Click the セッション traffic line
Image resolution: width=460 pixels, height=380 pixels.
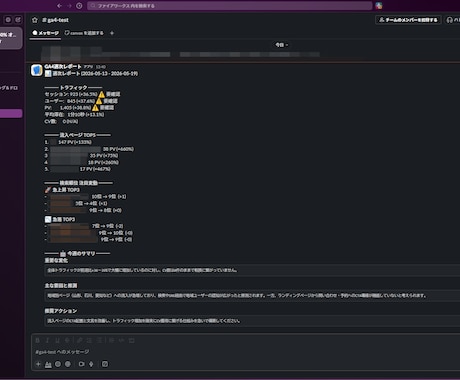(82, 94)
